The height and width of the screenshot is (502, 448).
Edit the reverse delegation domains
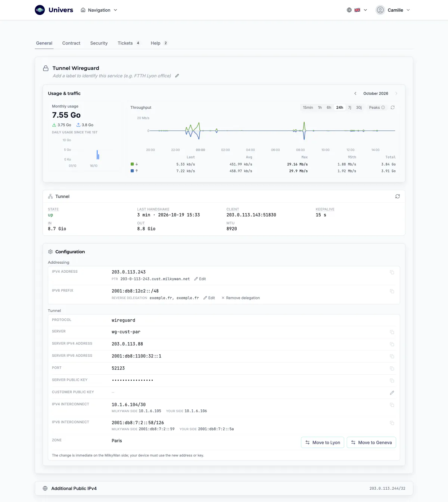tap(209, 298)
